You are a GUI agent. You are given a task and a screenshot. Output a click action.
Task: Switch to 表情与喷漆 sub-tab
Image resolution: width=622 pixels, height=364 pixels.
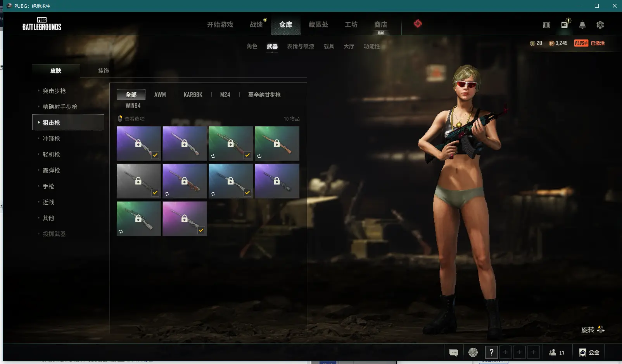pyautogui.click(x=301, y=46)
